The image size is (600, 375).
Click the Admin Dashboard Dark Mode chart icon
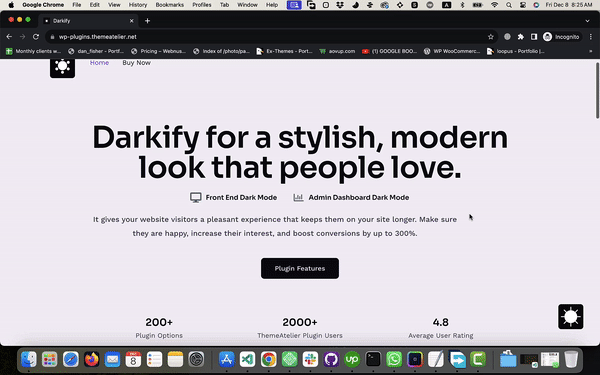tap(298, 197)
